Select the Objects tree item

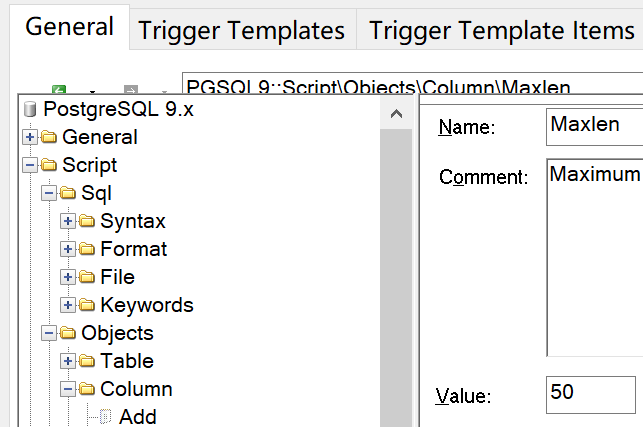[x=117, y=333]
